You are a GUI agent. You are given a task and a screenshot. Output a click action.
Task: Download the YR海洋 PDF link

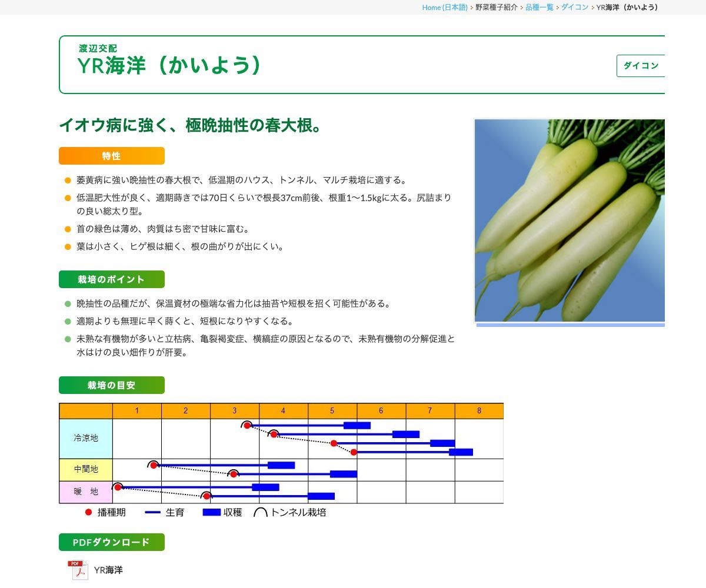[x=108, y=570]
